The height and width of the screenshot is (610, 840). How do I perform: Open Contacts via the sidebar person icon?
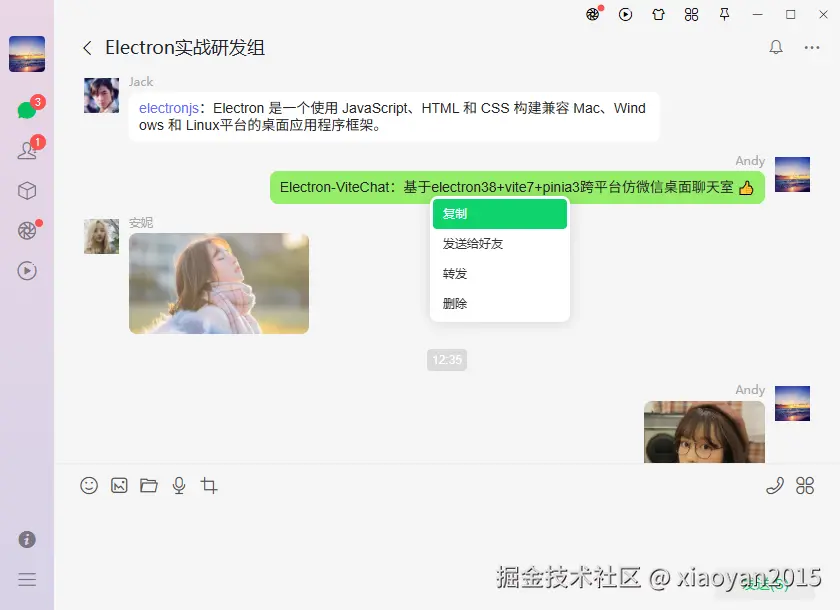(27, 152)
